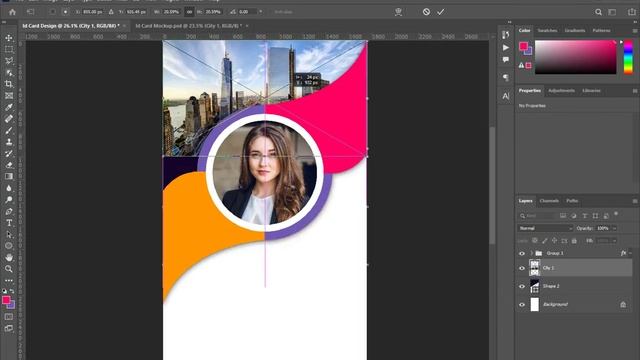Image resolution: width=640 pixels, height=360 pixels.
Task: Toggle the reference point checkbox
Action: pos(53,12)
